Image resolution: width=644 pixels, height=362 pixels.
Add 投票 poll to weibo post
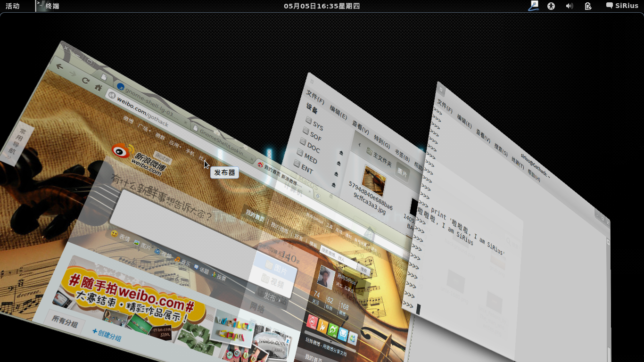tap(219, 276)
